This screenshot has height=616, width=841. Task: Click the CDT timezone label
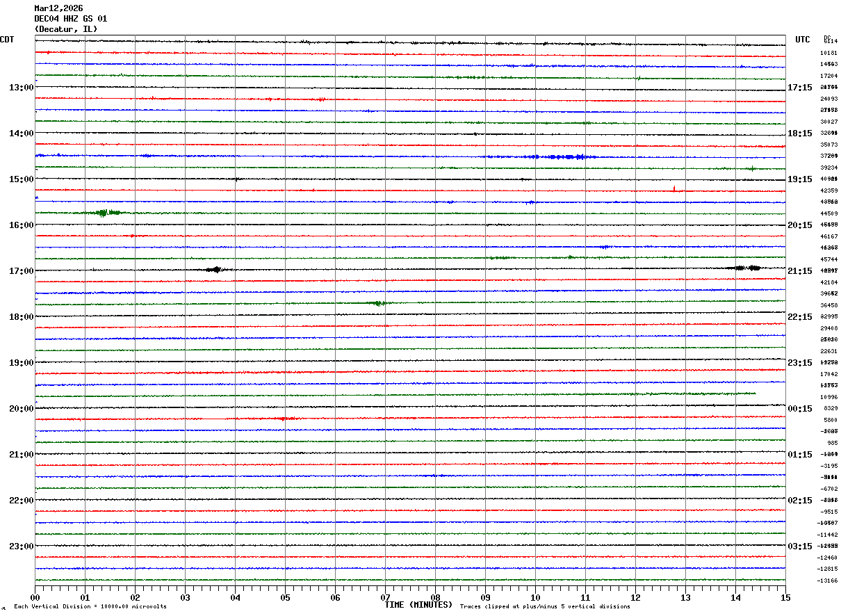[x=7, y=40]
